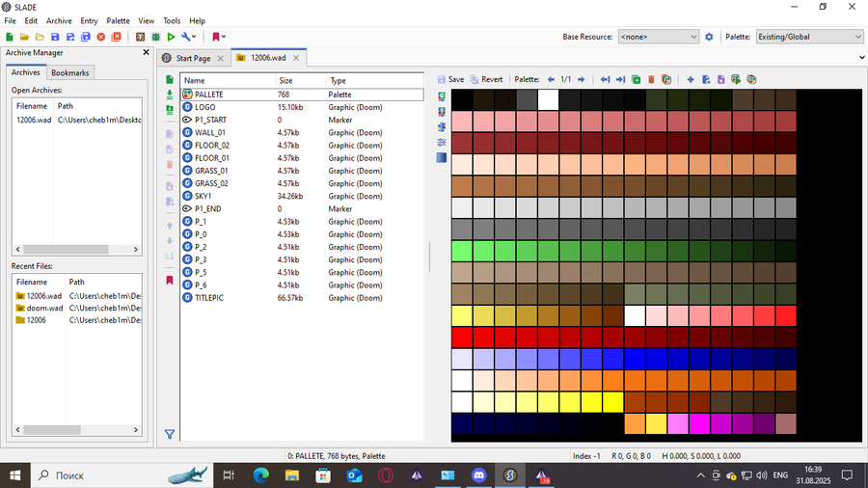Viewport: 868px width, 488px height.
Task: Pick the brightest green palette swatch
Action: tap(462, 251)
